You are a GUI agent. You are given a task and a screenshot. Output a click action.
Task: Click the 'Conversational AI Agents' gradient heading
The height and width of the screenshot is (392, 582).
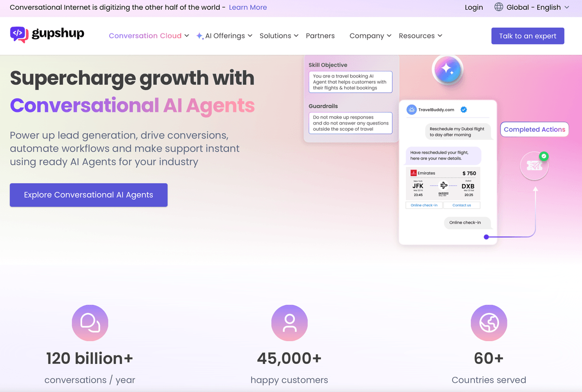tap(132, 105)
